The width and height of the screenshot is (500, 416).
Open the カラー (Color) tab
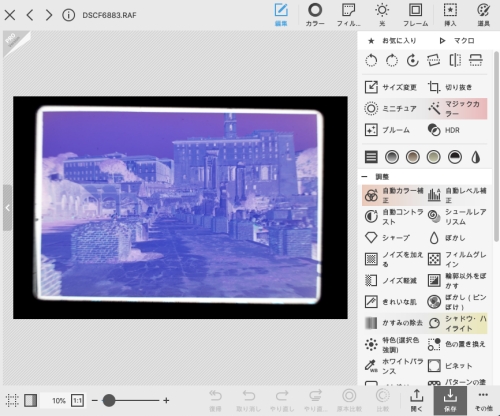(x=315, y=15)
